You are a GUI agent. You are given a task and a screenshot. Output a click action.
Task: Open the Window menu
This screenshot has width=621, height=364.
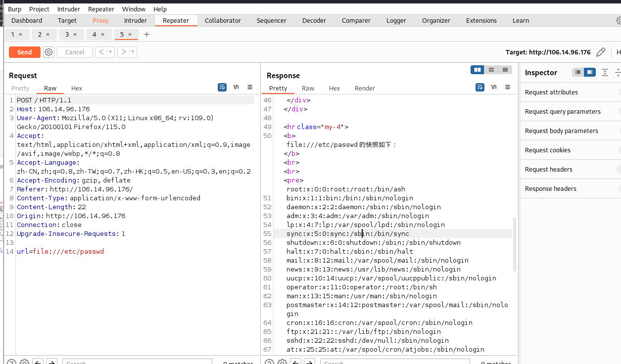[x=134, y=9]
